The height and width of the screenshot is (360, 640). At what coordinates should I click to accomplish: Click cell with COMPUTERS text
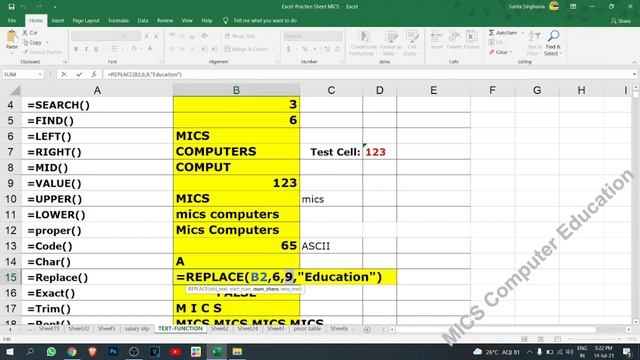[236, 152]
